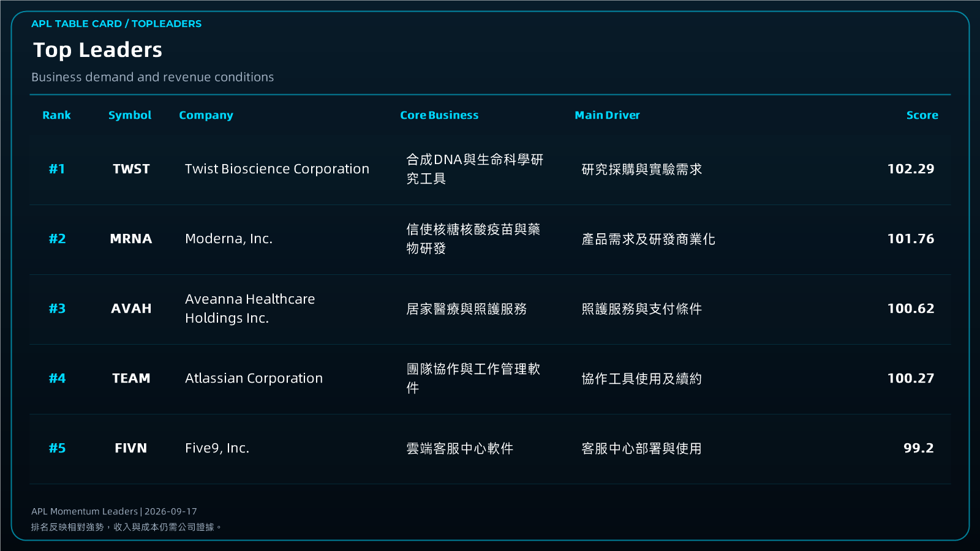This screenshot has height=551, width=980.
Task: Select the AVAH ticker symbol
Action: (x=131, y=309)
